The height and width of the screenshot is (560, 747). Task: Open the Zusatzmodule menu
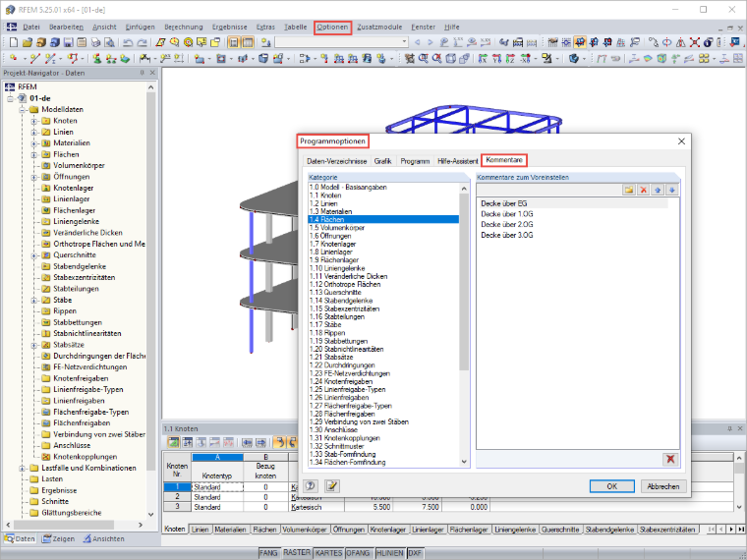coord(379,28)
